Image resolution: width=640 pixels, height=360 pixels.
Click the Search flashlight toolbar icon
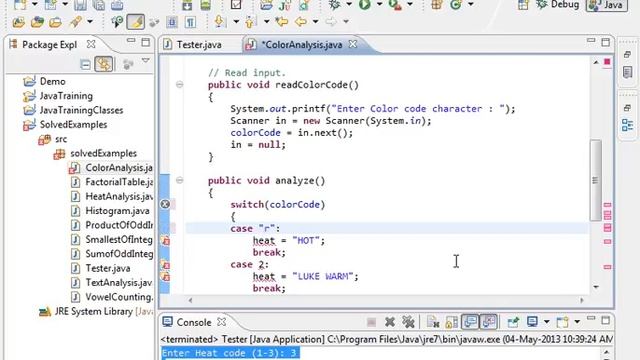point(76,22)
